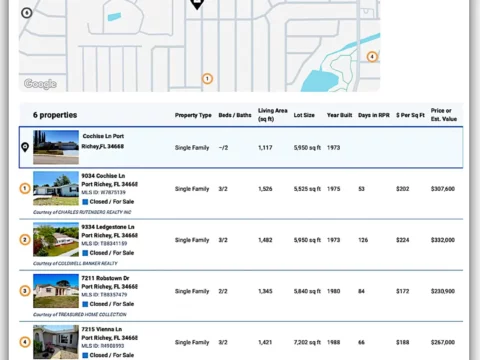
Task: Open 7211 Robstown Dr house photo
Action: pyautogui.click(x=56, y=291)
